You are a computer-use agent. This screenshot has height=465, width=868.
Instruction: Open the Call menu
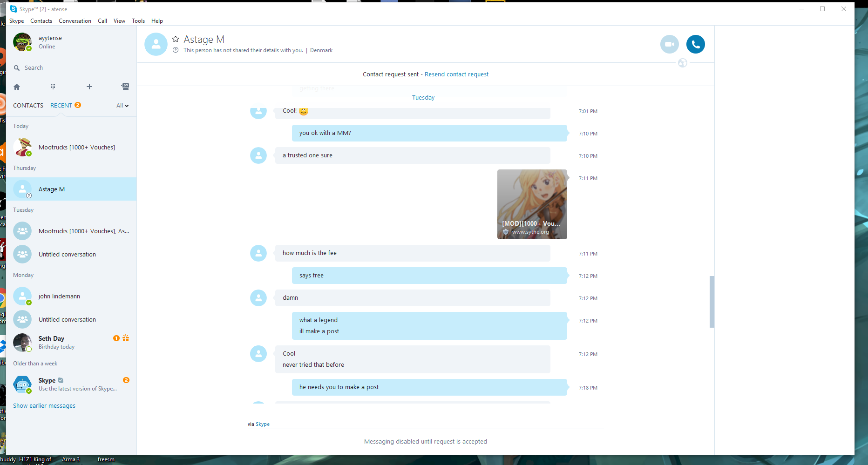[x=102, y=21]
